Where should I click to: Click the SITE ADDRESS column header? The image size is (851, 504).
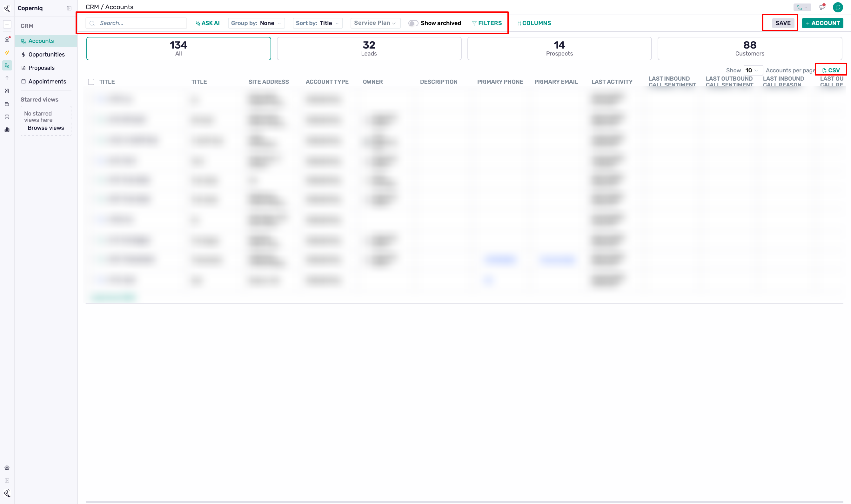point(268,82)
